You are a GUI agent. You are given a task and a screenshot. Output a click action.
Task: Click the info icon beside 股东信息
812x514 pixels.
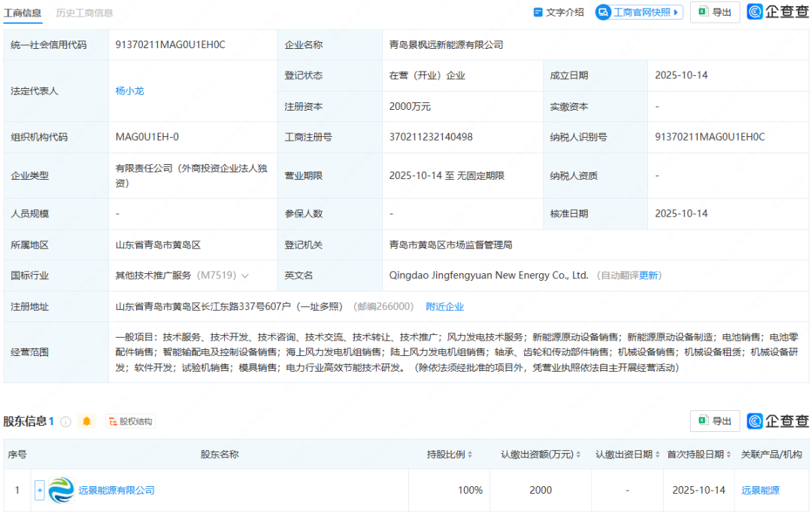click(x=65, y=421)
